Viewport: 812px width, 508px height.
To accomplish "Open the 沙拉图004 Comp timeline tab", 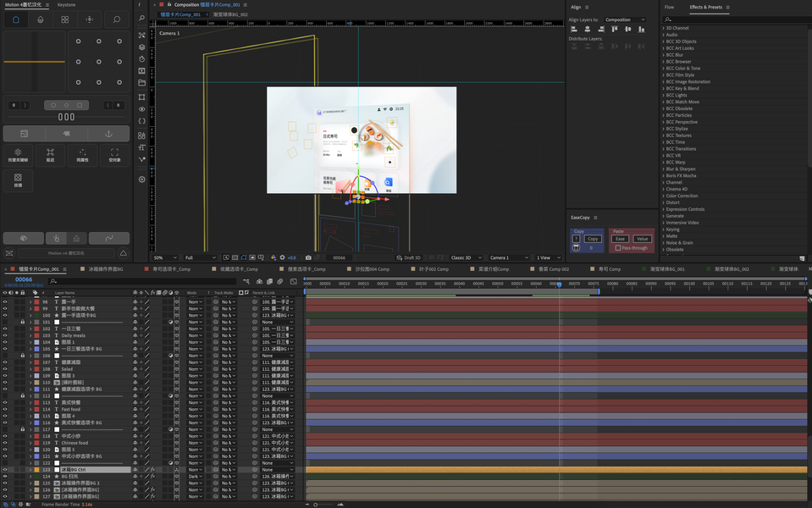I will [372, 269].
